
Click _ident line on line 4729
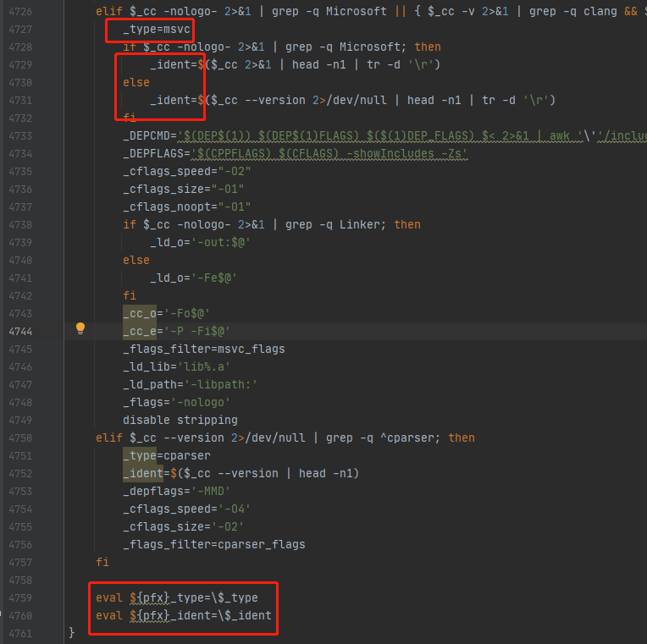(295, 65)
